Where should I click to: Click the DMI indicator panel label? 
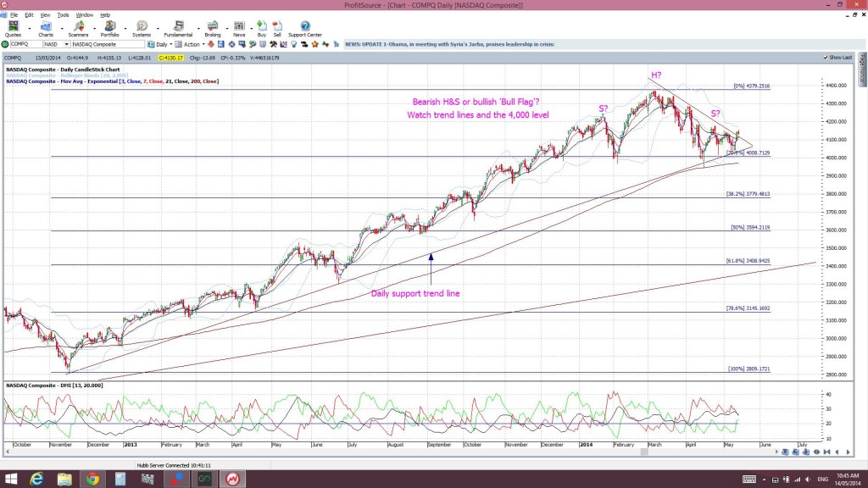(54, 385)
